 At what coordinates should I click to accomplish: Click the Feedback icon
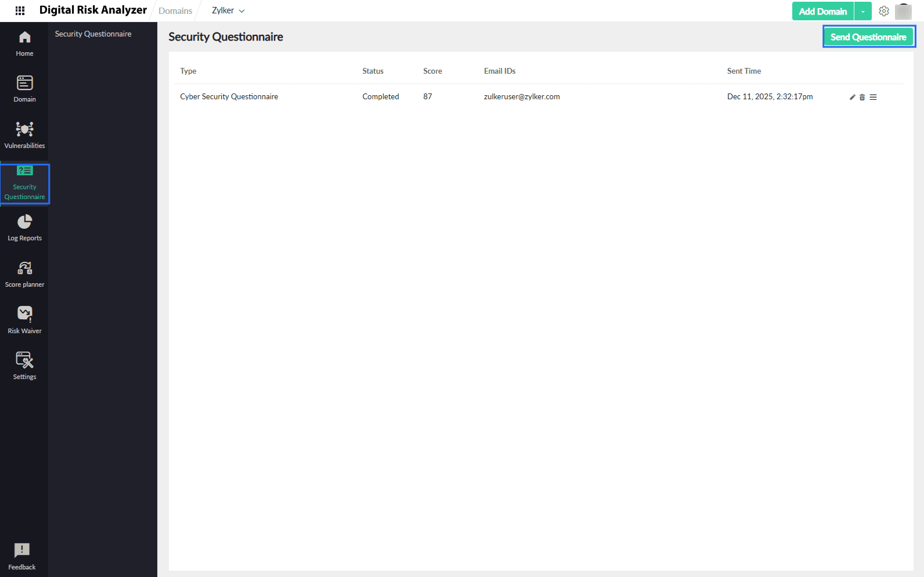tap(22, 556)
